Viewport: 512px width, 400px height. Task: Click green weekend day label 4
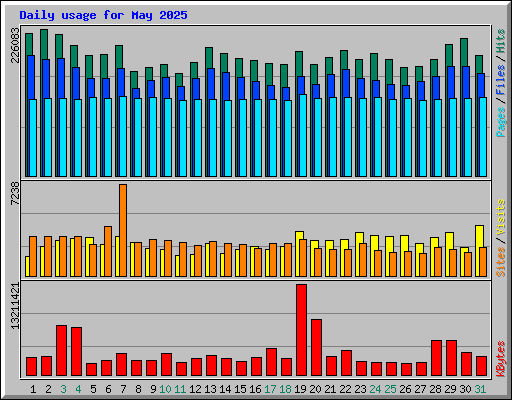click(x=78, y=389)
